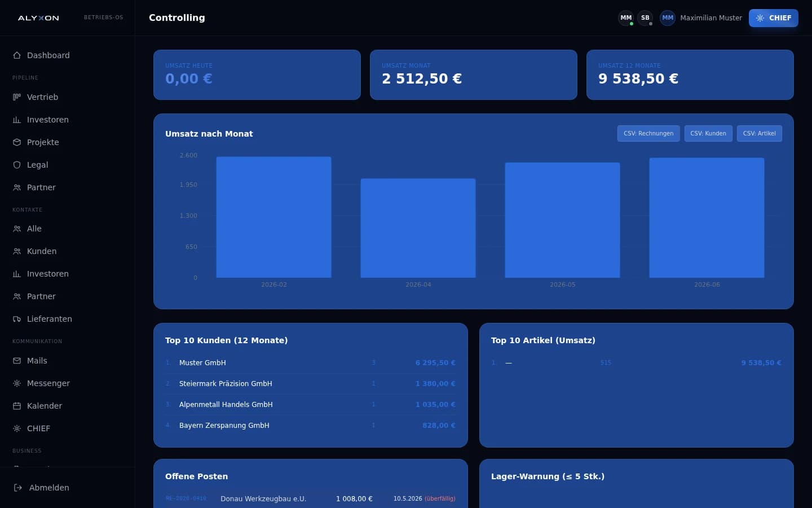
Task: Click the 2026-05 revenue bar
Action: coord(563,220)
